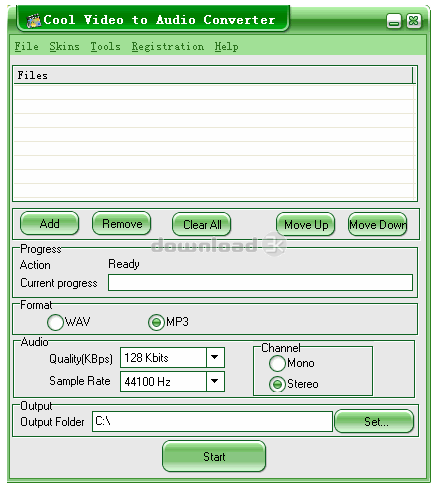Expand the Quality 128 Kbits dropdown arrow

[x=215, y=357]
